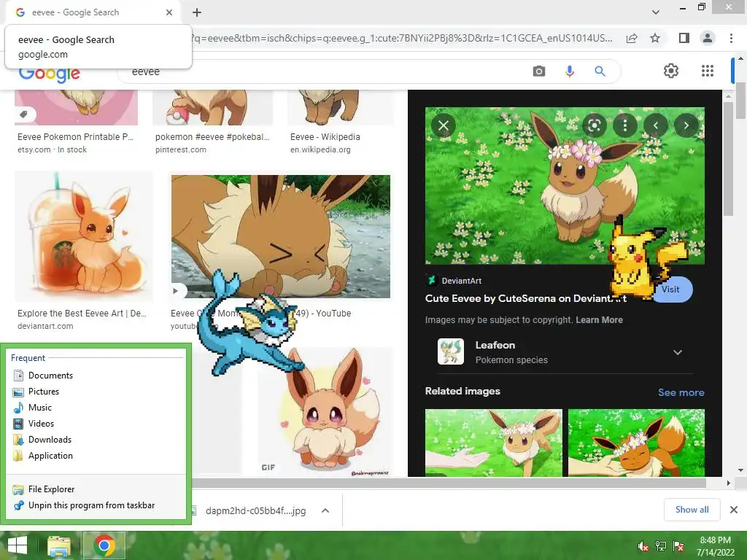Screen dimensions: 747x560
Task: Open See more related images link
Action: [x=681, y=392]
